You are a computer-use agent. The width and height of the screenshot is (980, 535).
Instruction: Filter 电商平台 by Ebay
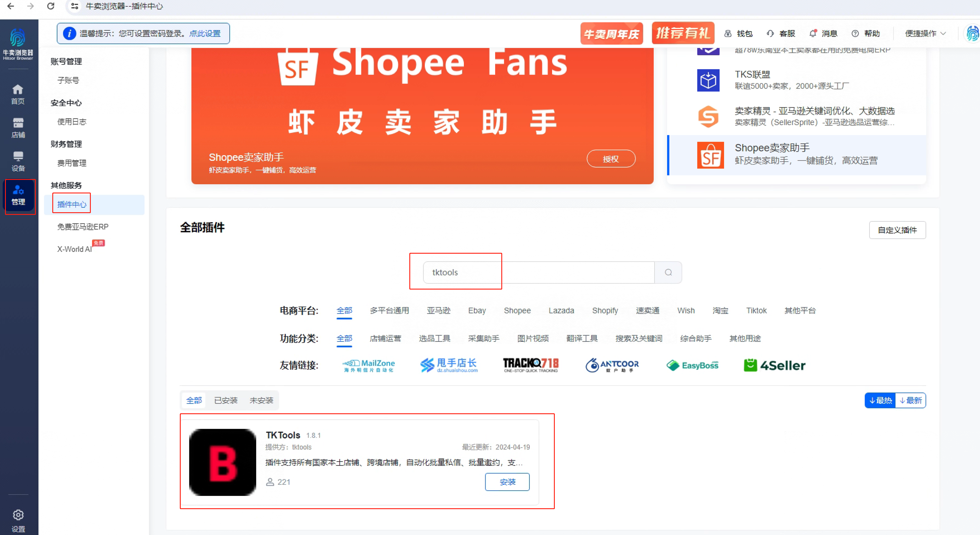click(477, 311)
